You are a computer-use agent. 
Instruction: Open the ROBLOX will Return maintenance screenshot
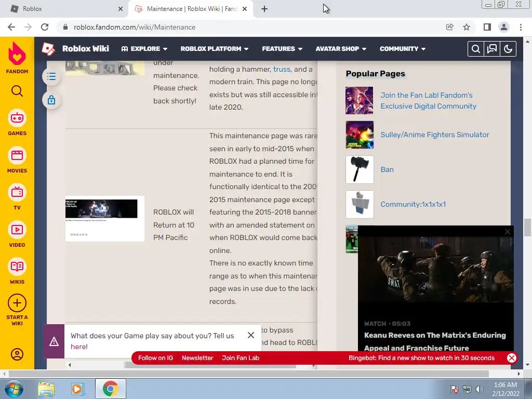[105, 219]
